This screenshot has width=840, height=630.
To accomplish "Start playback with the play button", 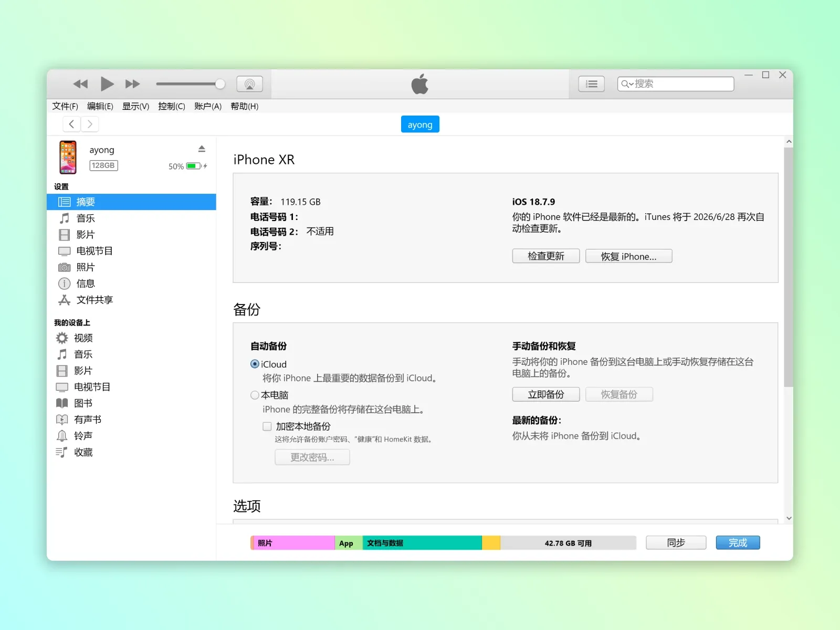I will tap(107, 84).
